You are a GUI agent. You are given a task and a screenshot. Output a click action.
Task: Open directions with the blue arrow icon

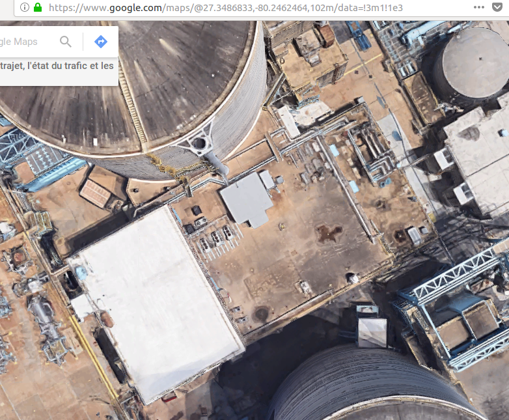[x=101, y=42]
